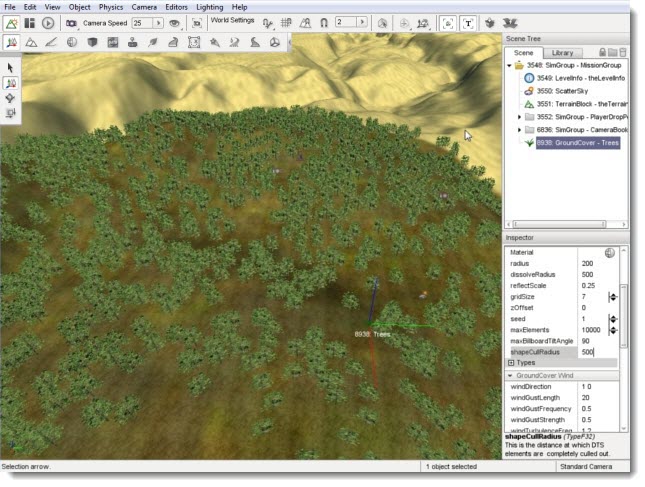Expand the Types section in Inspector

point(511,362)
